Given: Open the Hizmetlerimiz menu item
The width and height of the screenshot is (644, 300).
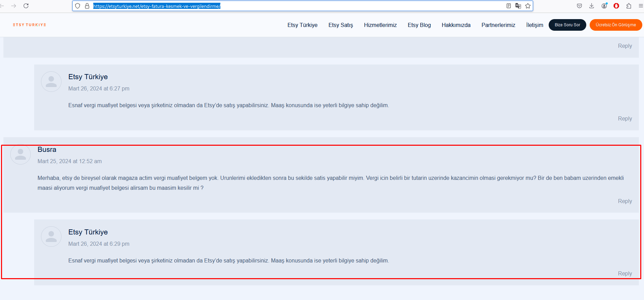Looking at the screenshot, I should [380, 25].
